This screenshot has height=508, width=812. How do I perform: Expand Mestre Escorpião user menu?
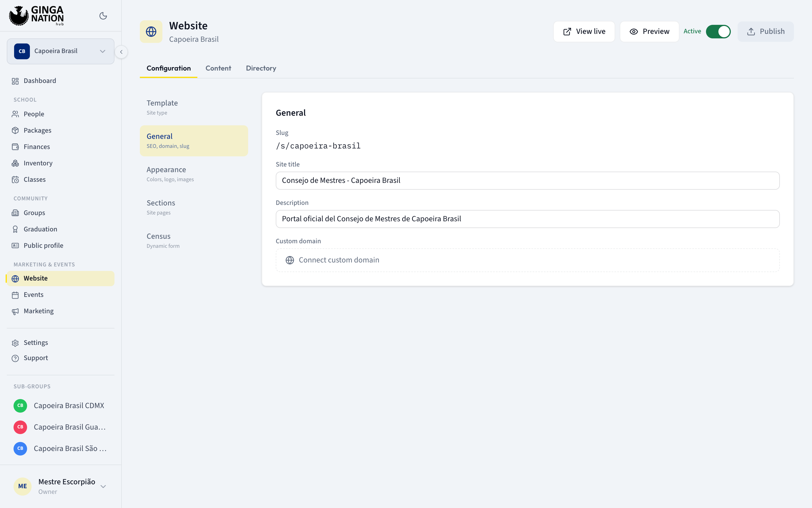coord(60,486)
